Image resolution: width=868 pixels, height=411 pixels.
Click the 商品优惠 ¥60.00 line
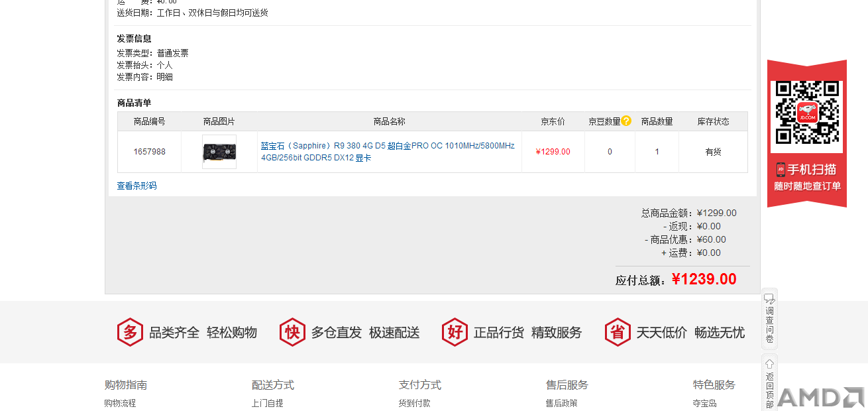click(x=685, y=239)
